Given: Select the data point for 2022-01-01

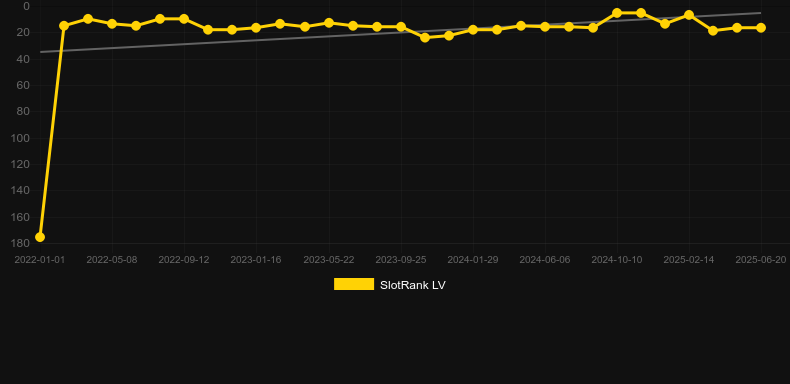Looking at the screenshot, I should pyautogui.click(x=40, y=237).
